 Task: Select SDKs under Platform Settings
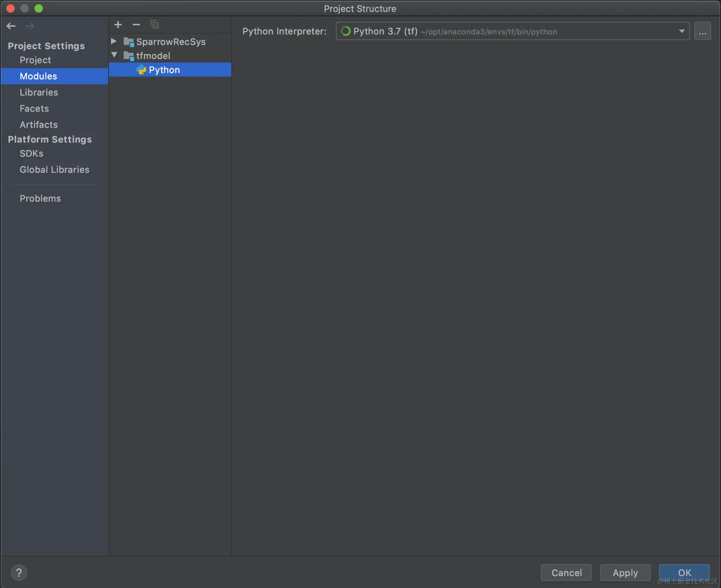pos(31,154)
